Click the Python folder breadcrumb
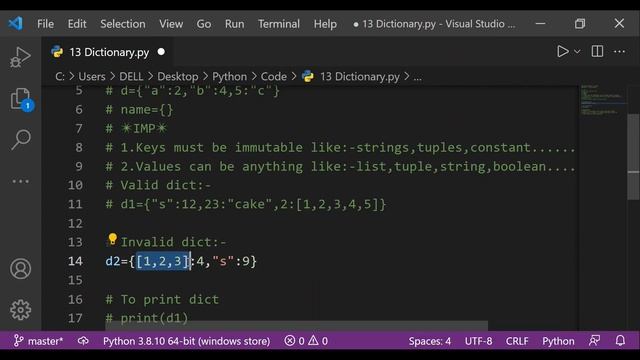This screenshot has height=360, width=640. tap(229, 76)
